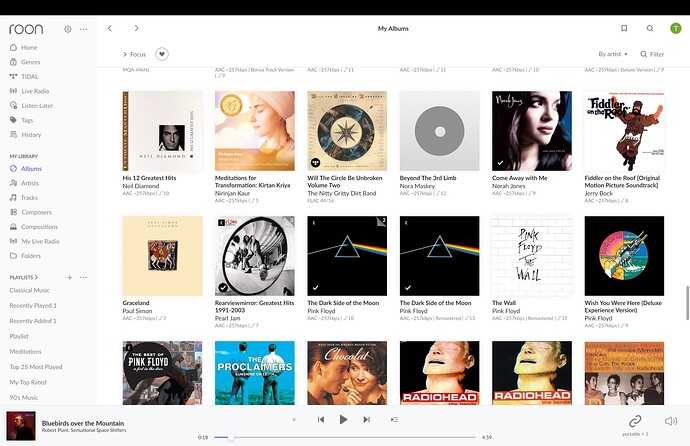Open playlists more options dots
Image resolution: width=690 pixels, height=446 pixels.
[x=84, y=278]
